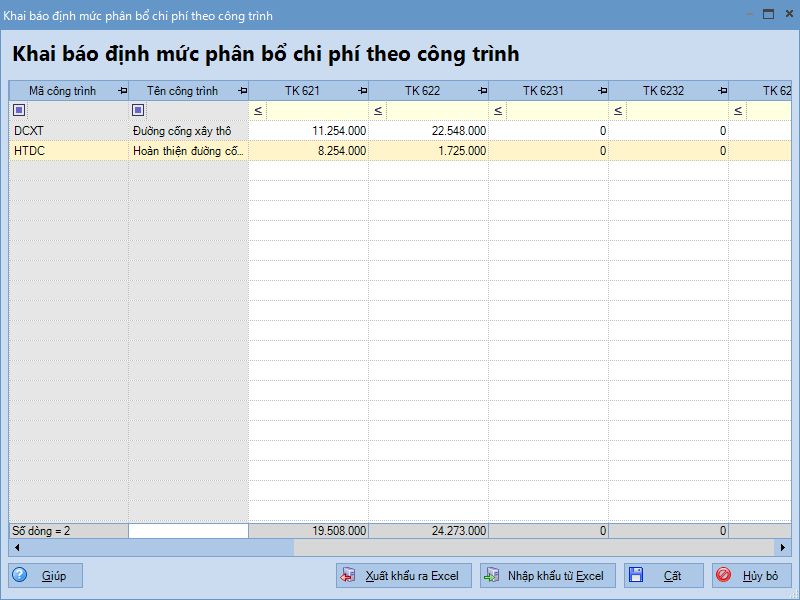The image size is (800, 600).
Task: Import data with Nhập khẩu từ Excel
Action: click(x=546, y=576)
